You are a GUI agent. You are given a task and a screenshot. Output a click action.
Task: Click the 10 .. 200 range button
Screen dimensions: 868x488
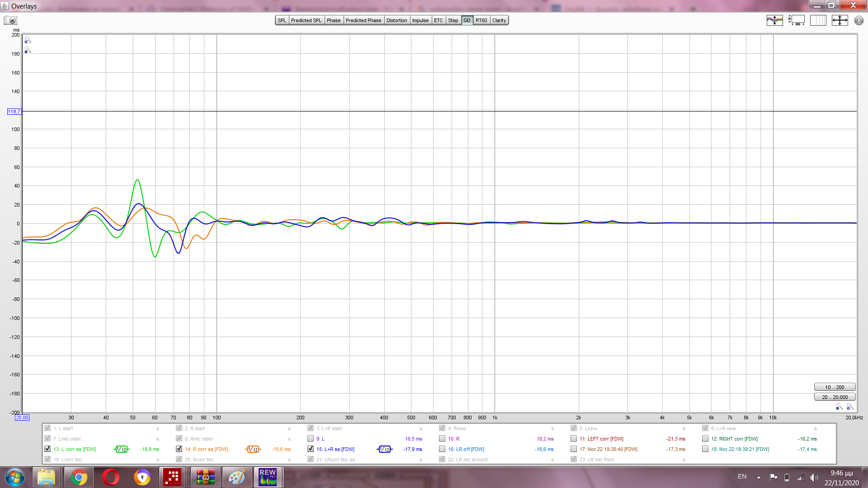click(x=835, y=387)
